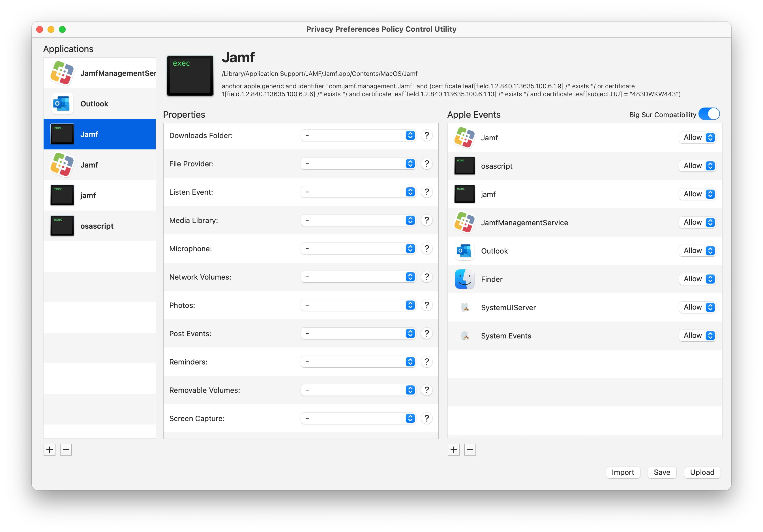Viewport: 763px width, 532px height.
Task: Toggle the Big Sur Compatibility switch
Action: (x=709, y=114)
